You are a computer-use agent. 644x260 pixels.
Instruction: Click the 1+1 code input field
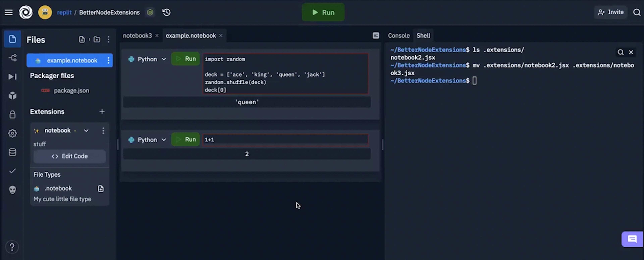pos(285,140)
